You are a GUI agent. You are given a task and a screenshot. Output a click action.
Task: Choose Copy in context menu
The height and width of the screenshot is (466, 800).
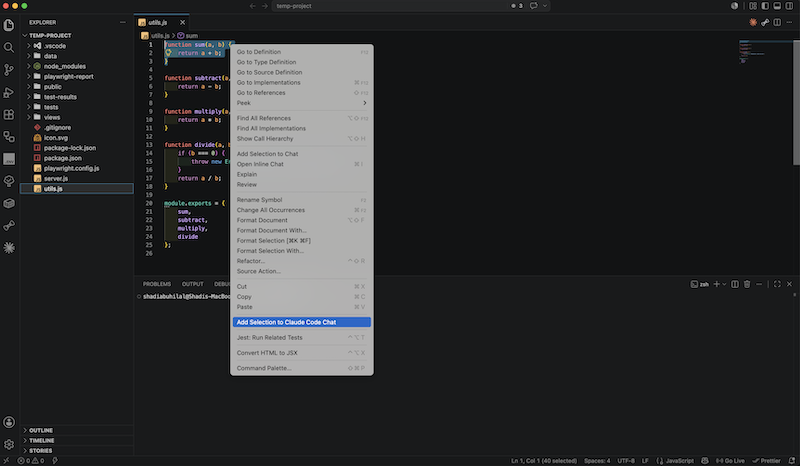302,297
